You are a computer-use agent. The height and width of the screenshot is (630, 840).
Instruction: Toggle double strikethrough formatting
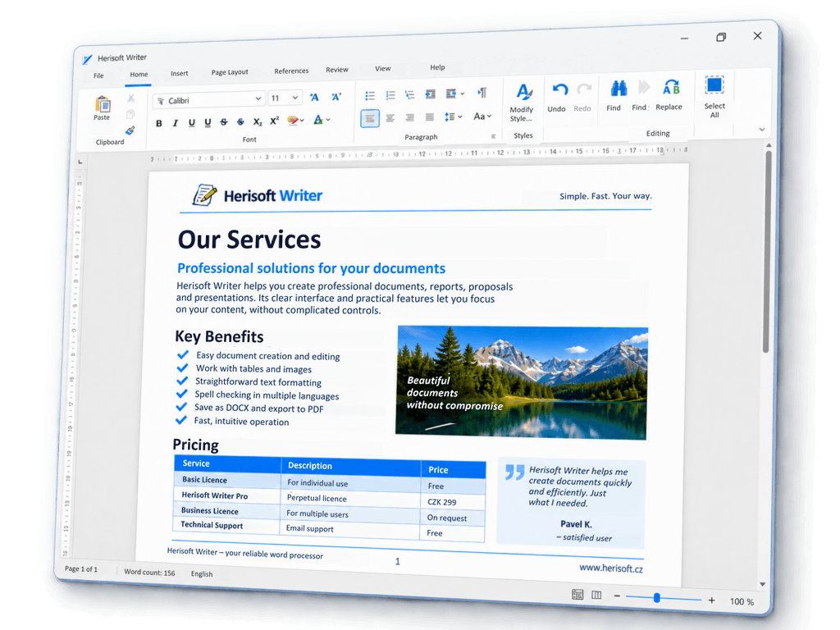[x=240, y=121]
